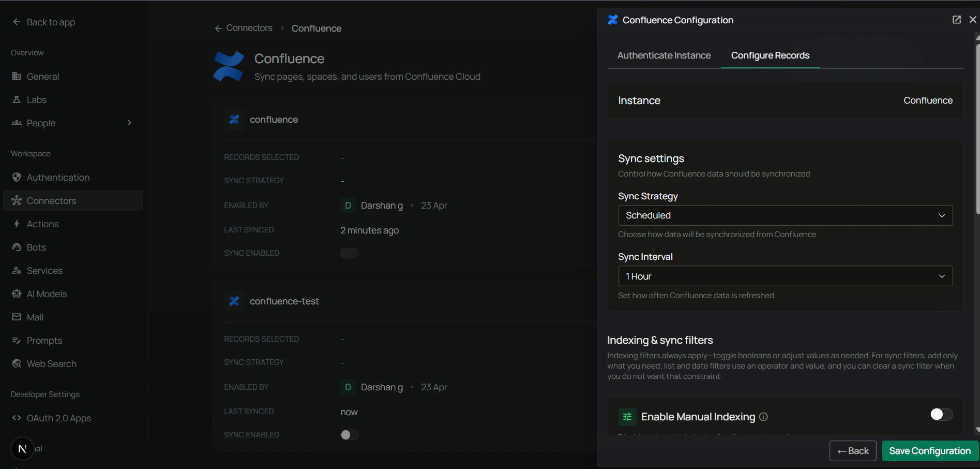
Task: Click the confluence instance card icon
Action: coord(234,120)
